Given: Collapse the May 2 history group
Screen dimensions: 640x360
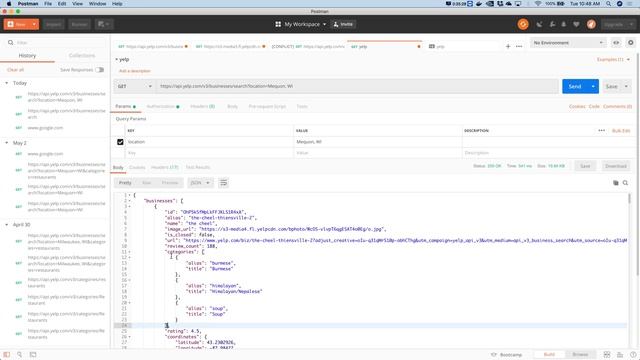Looking at the screenshot, I should 7,143.
